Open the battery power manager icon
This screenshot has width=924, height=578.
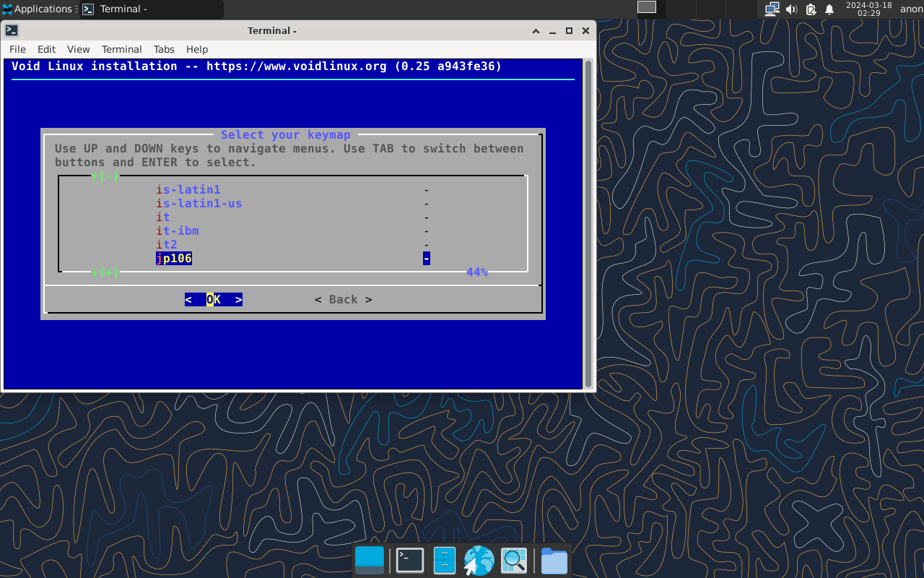[811, 9]
